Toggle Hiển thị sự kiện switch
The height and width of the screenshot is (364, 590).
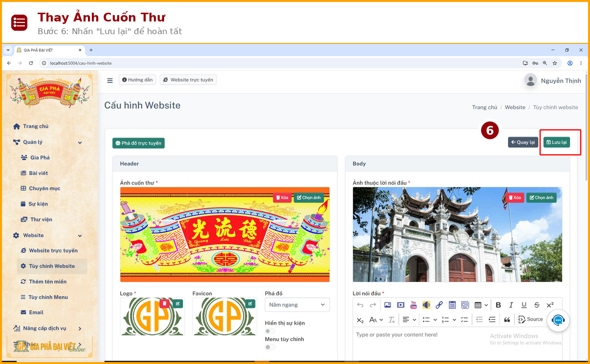coord(270,331)
